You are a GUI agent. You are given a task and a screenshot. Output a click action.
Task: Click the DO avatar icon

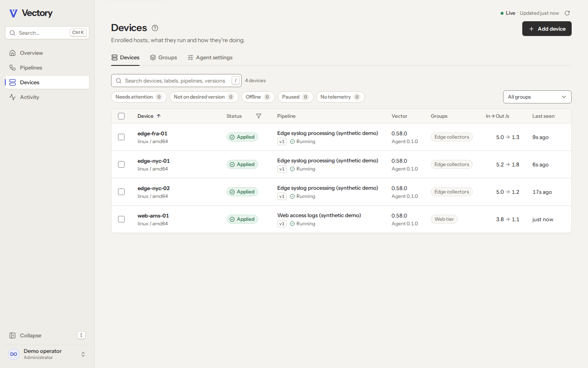(x=14, y=354)
